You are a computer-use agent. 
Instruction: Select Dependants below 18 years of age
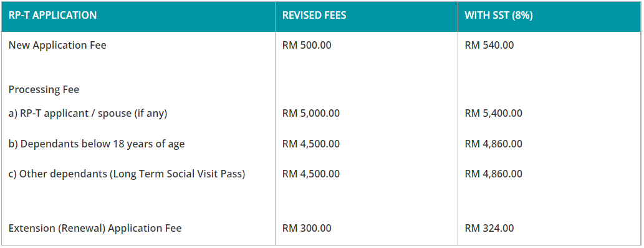97,144
